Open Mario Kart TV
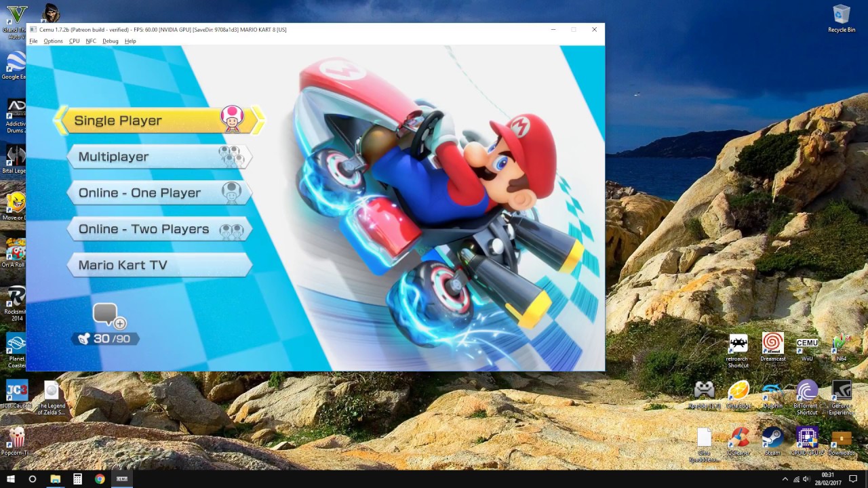The width and height of the screenshot is (868, 488). tap(160, 265)
